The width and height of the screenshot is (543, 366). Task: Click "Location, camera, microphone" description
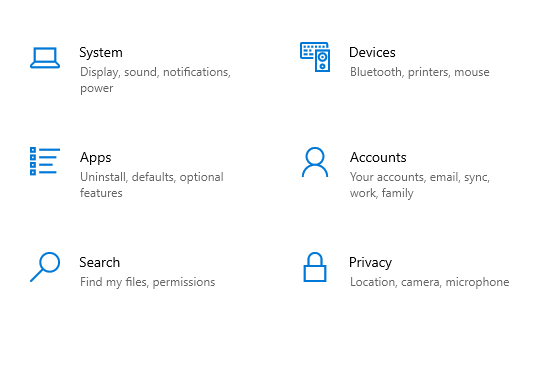tap(429, 282)
